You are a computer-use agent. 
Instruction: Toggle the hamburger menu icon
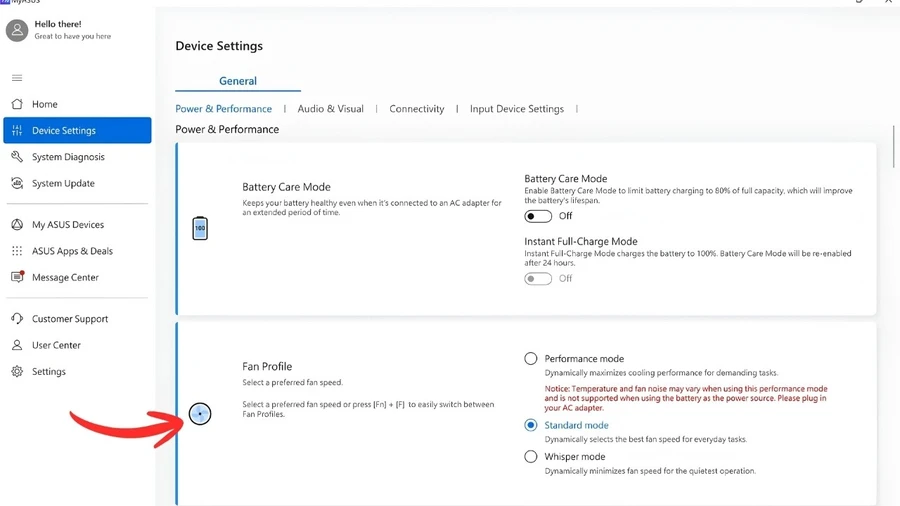[17, 78]
